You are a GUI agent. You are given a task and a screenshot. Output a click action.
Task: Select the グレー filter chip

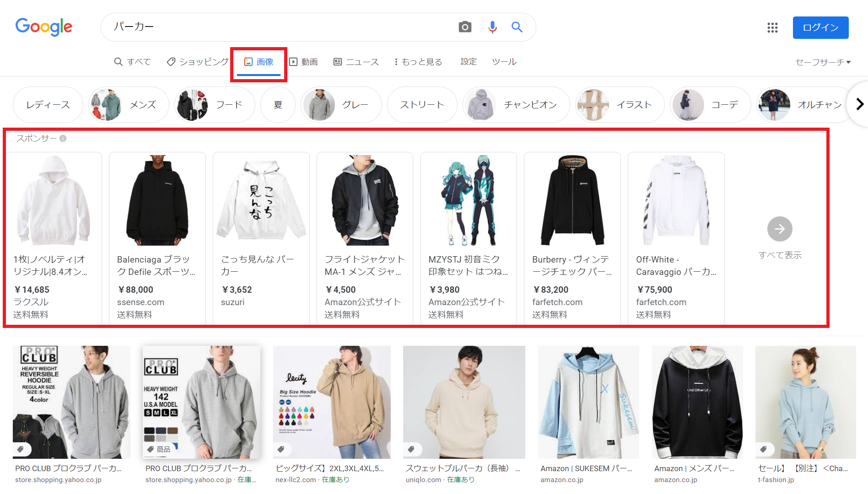pyautogui.click(x=341, y=105)
